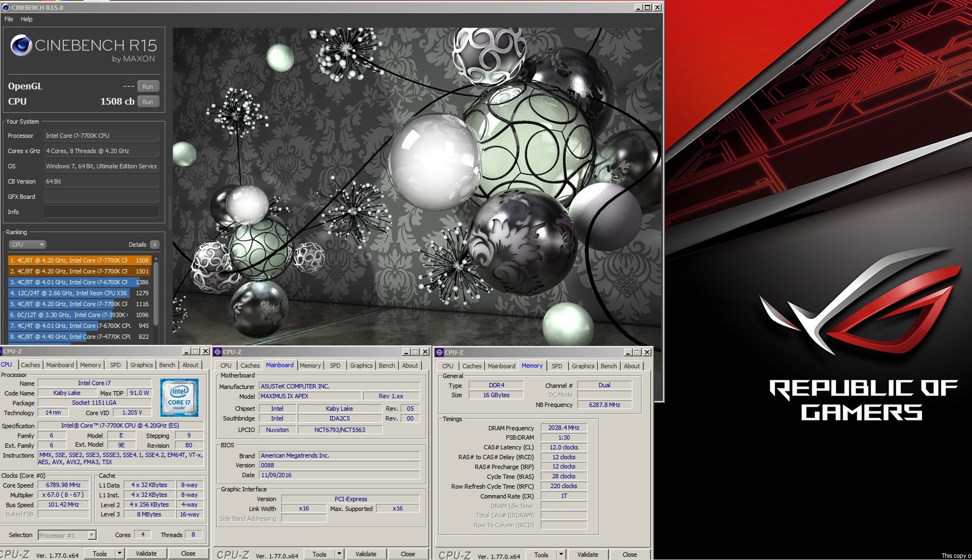This screenshot has height=560, width=972.
Task: Open Bench tab in first CPU-Z window
Action: click(167, 365)
